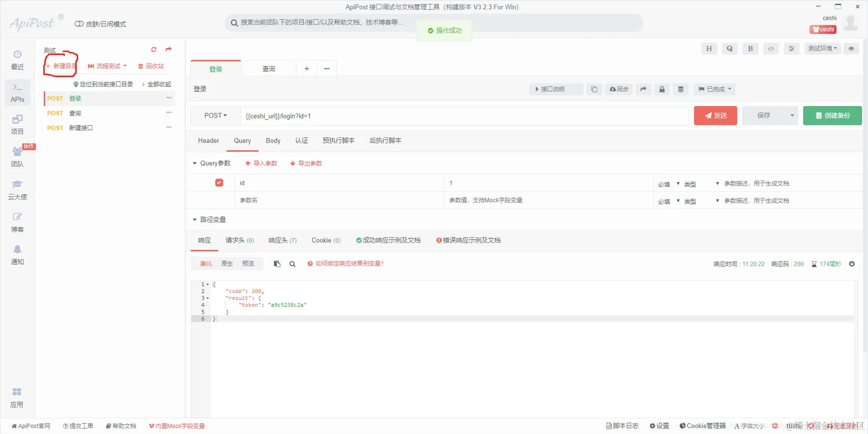Copy the 登录 interface with the duplicate icon
868x434 pixels.
click(x=594, y=89)
